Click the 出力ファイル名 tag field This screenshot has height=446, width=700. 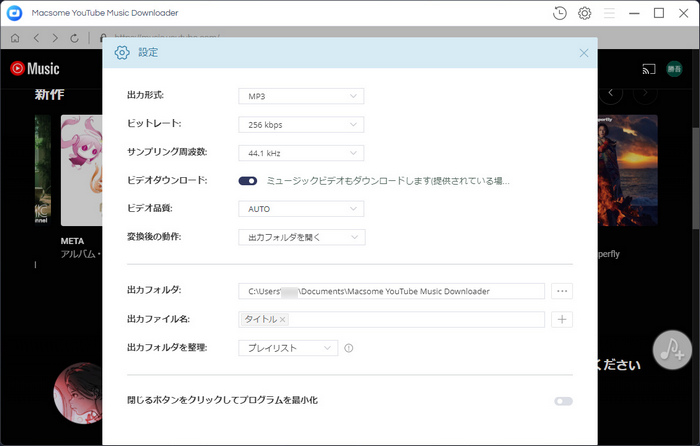pos(392,319)
